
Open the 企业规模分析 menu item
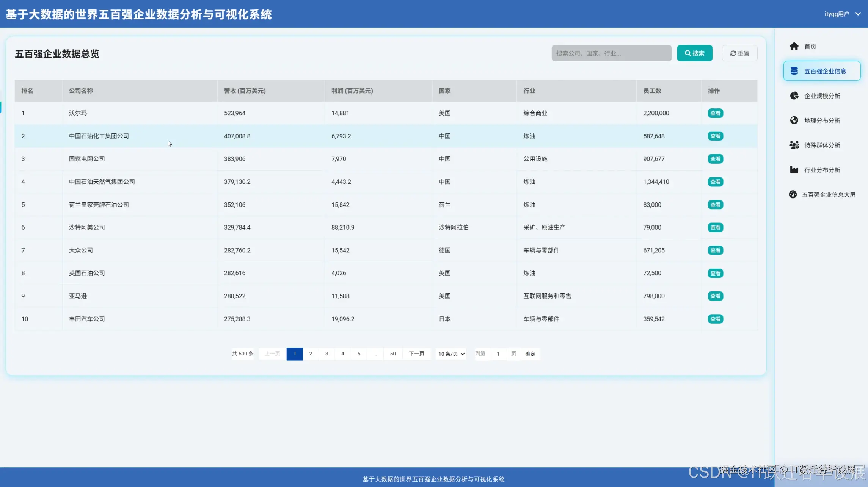[x=822, y=96]
